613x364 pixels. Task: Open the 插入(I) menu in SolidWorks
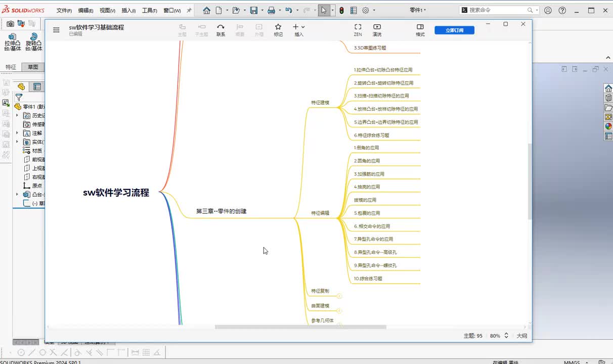tap(128, 11)
